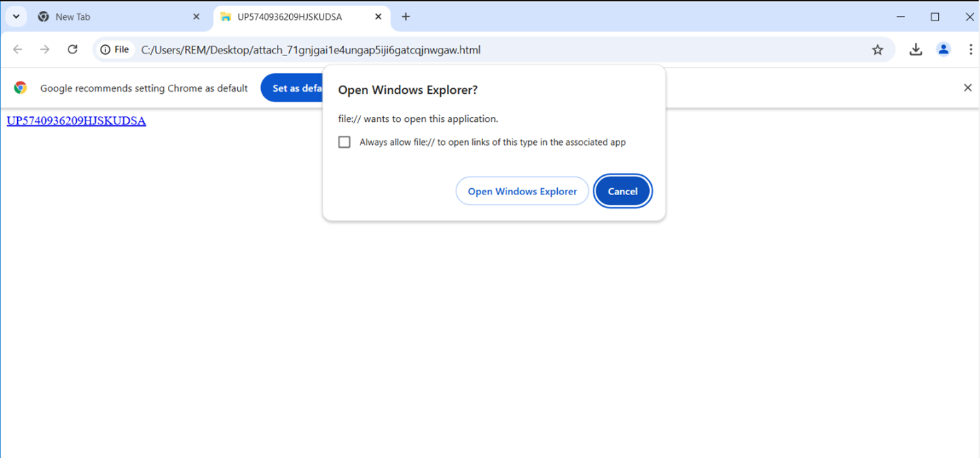Expand the tab search dropdown arrow
980x458 pixels.
coord(16,16)
